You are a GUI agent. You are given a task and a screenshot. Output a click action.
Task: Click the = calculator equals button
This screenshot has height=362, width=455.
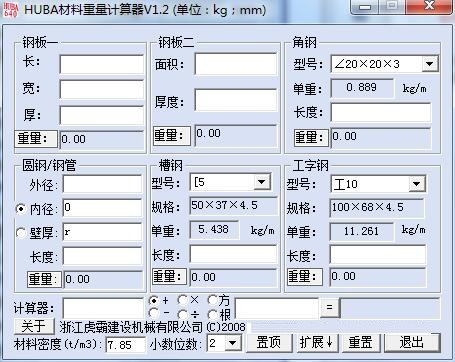pyautogui.click(x=330, y=307)
